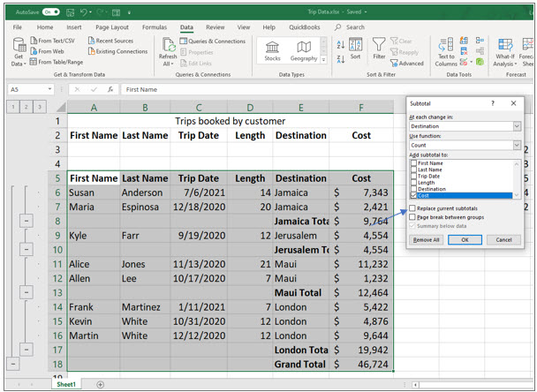Show outline level 1

click(13, 107)
